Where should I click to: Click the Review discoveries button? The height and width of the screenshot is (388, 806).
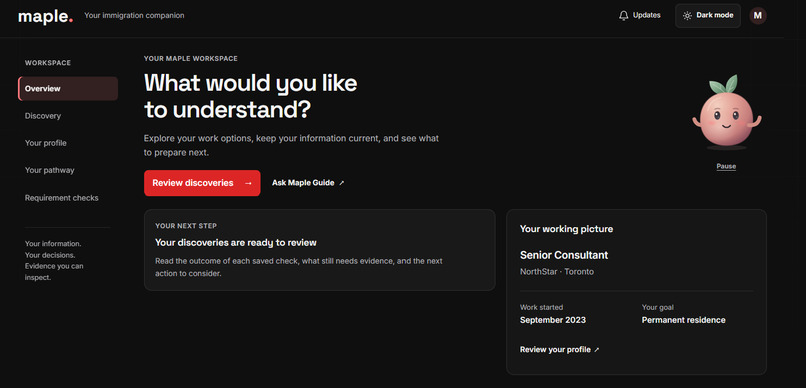(x=202, y=183)
